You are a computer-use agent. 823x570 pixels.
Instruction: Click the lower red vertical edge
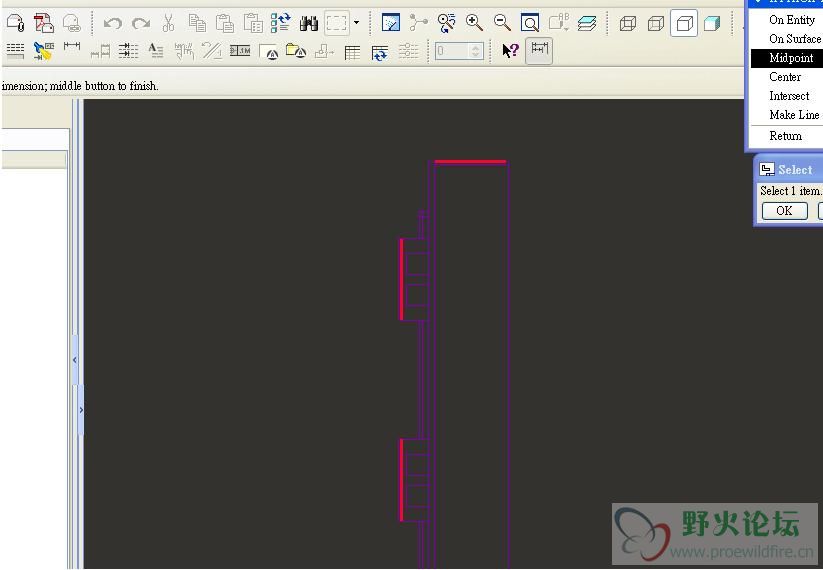click(x=402, y=480)
